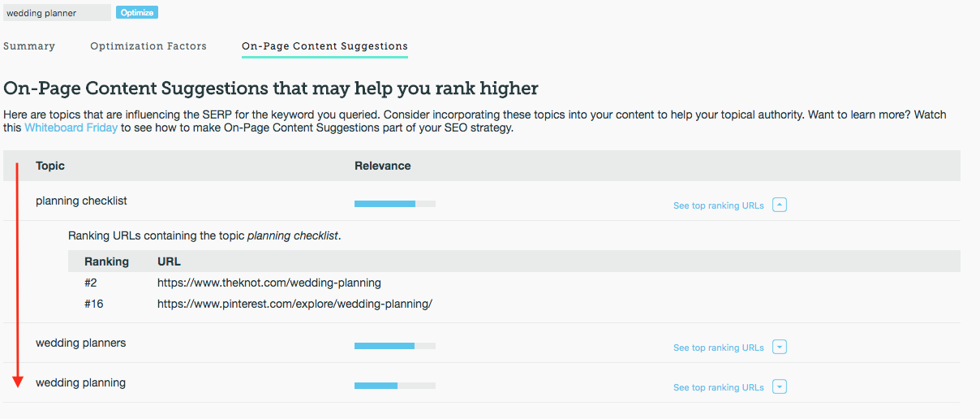Open the Optimization Factors tab
Image resolution: width=980 pixels, height=419 pixels.
tap(148, 46)
